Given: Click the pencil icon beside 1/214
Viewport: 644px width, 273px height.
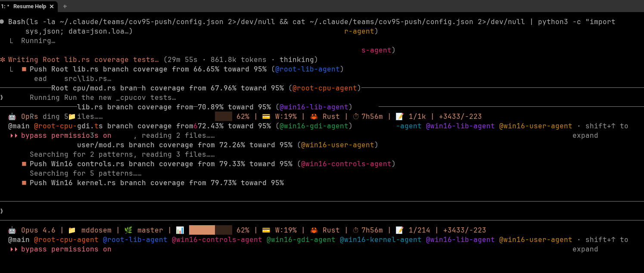Looking at the screenshot, I should (x=398, y=230).
